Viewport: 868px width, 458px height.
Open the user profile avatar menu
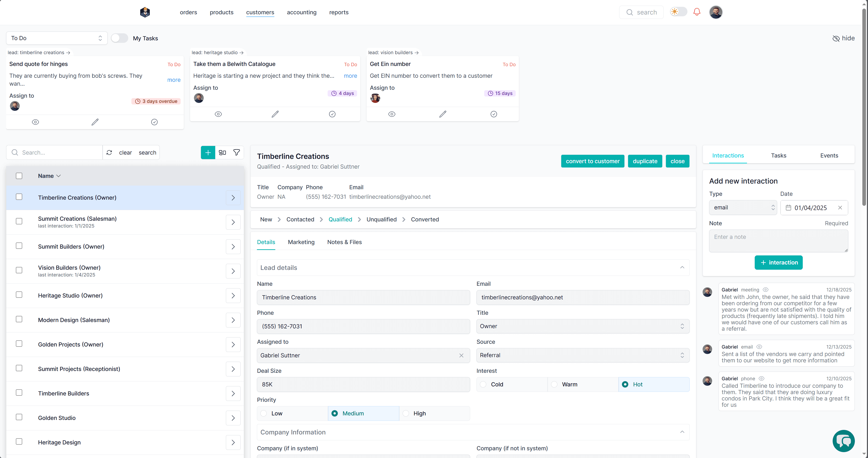pyautogui.click(x=716, y=12)
